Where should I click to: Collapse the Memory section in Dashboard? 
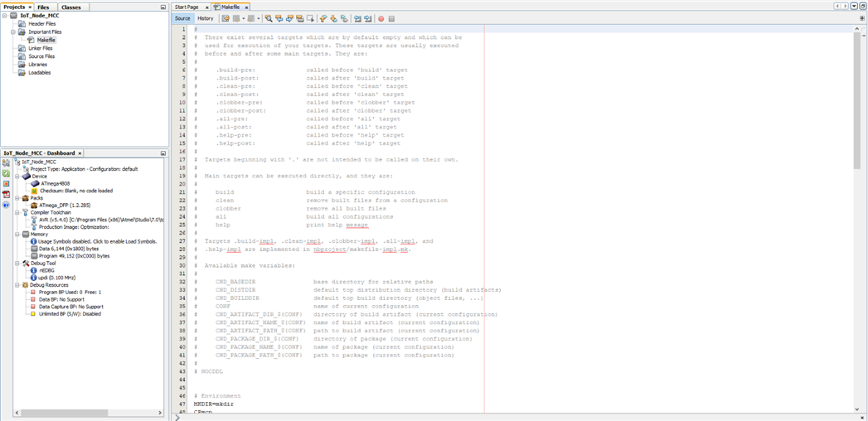click(x=17, y=234)
